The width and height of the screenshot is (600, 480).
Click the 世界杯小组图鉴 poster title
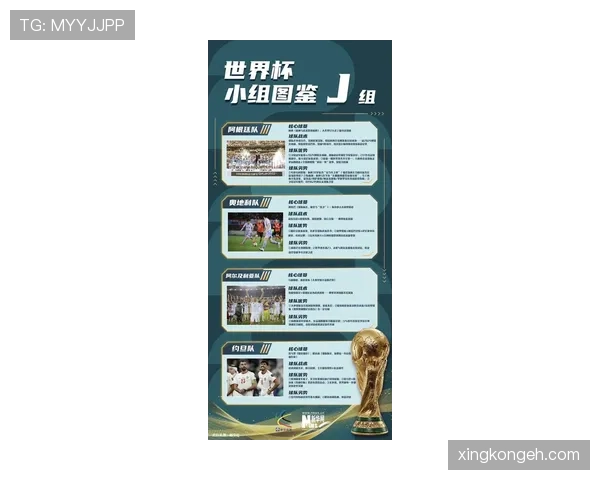point(271,82)
